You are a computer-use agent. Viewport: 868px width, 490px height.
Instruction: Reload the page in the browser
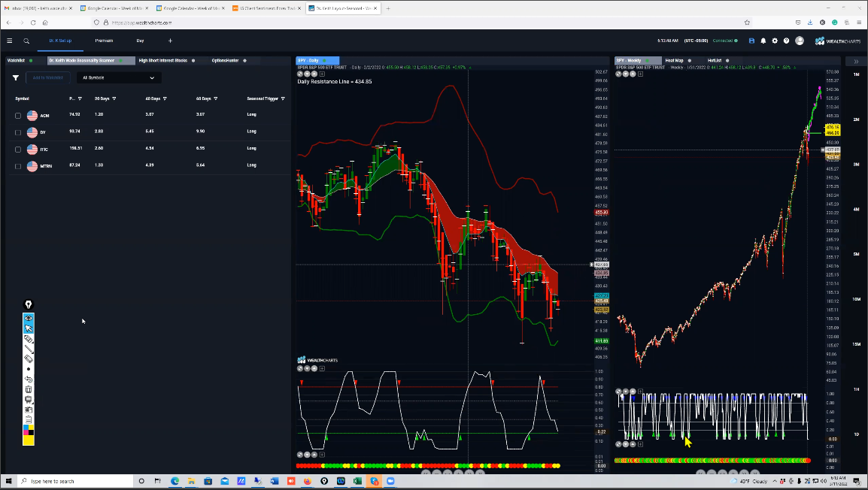coord(33,23)
